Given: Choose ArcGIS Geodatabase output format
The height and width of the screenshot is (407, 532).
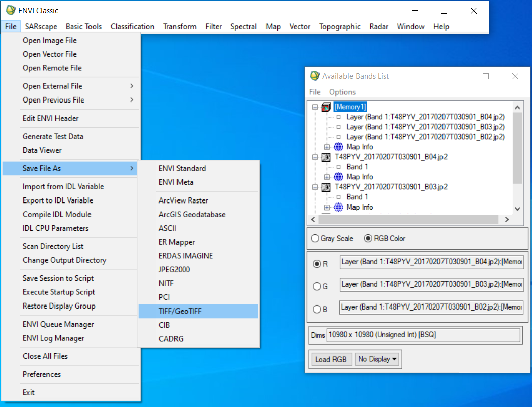Looking at the screenshot, I should click(x=198, y=215).
